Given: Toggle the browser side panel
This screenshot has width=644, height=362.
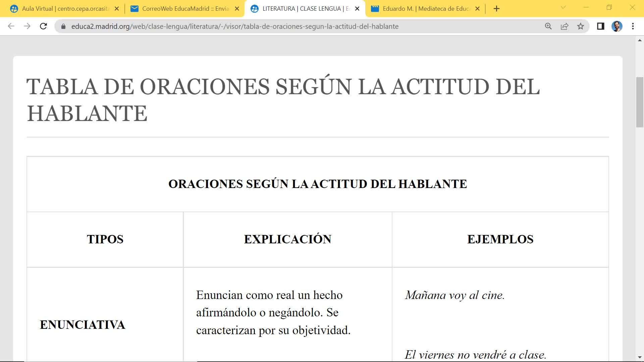Looking at the screenshot, I should click(600, 26).
